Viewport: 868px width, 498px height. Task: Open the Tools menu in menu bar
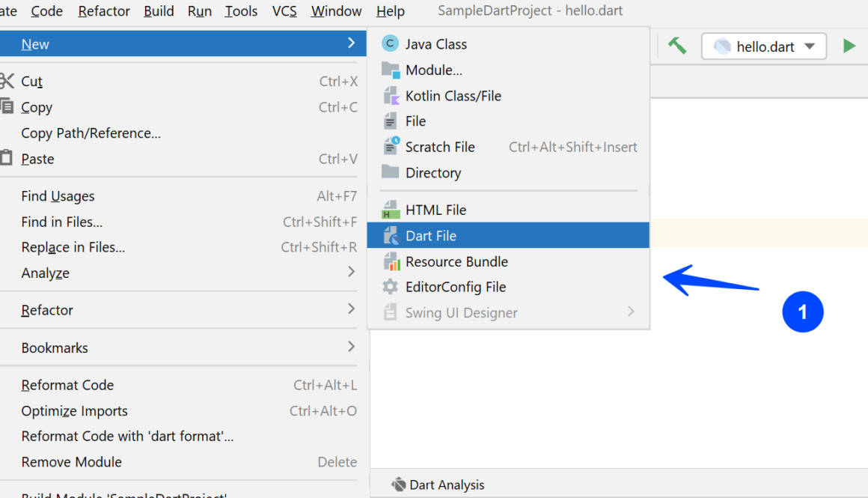tap(241, 11)
